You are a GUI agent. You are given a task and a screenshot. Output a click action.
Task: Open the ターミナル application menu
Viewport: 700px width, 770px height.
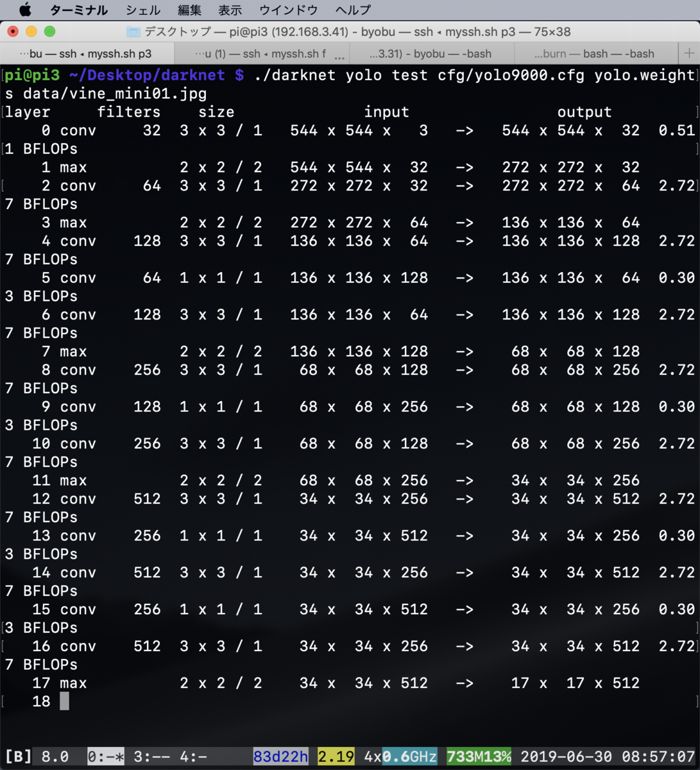click(x=79, y=10)
